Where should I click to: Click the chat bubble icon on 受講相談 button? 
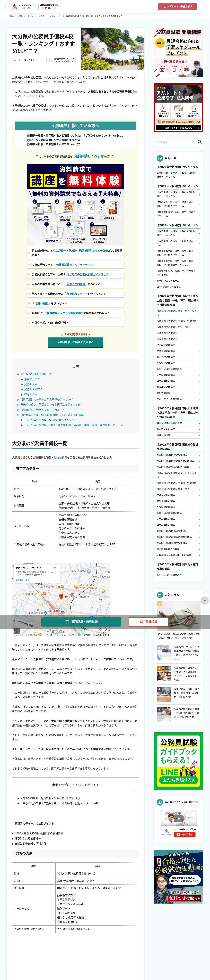coord(142,621)
